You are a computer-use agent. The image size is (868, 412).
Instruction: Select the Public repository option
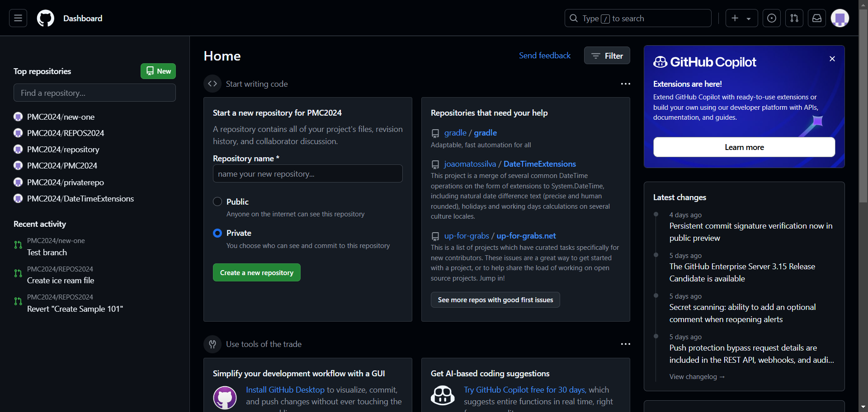point(217,201)
